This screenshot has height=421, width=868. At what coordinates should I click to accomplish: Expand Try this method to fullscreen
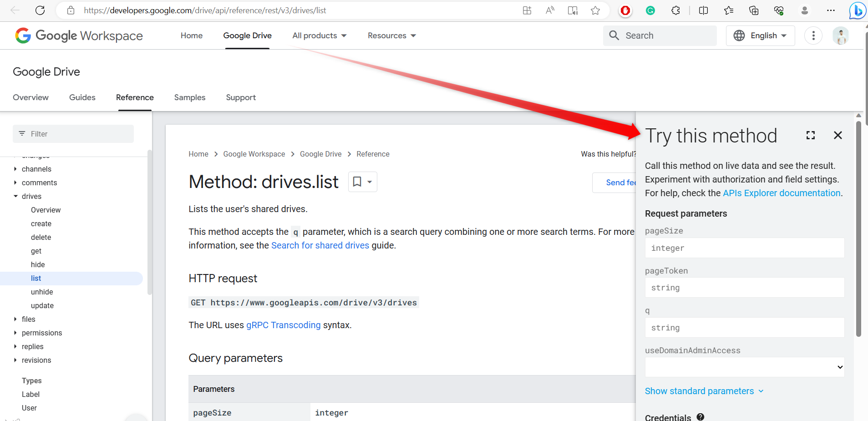(811, 135)
